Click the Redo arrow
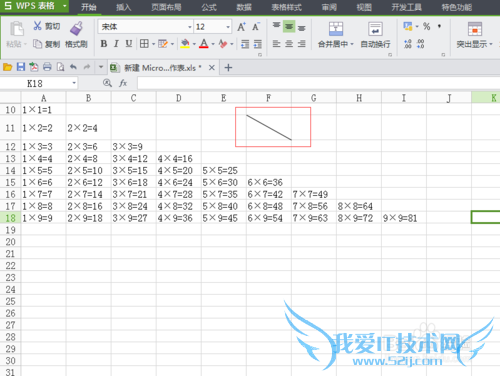 point(87,67)
